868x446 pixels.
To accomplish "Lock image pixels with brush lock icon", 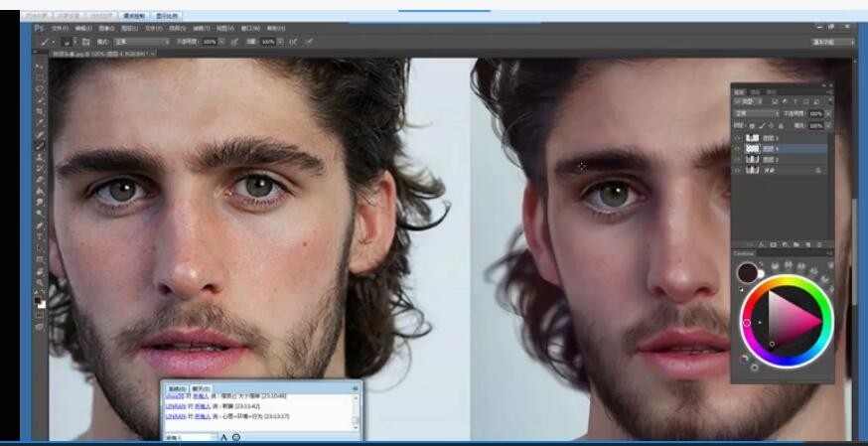I will point(762,126).
